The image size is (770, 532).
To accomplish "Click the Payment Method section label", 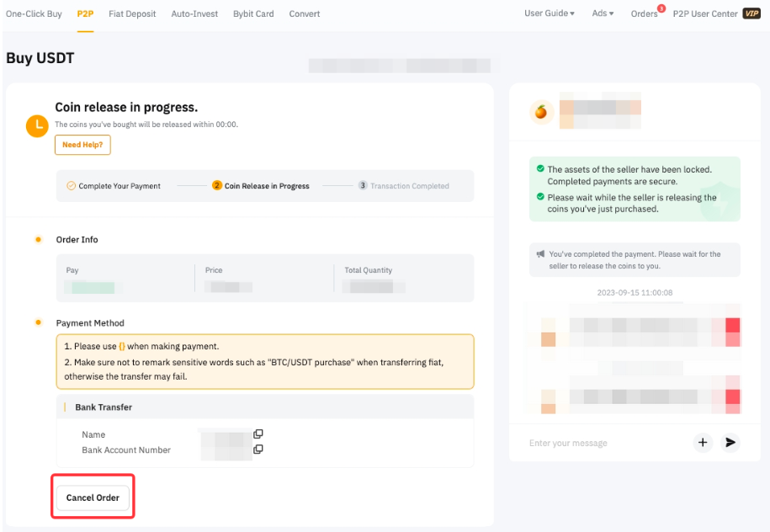I will tap(90, 322).
